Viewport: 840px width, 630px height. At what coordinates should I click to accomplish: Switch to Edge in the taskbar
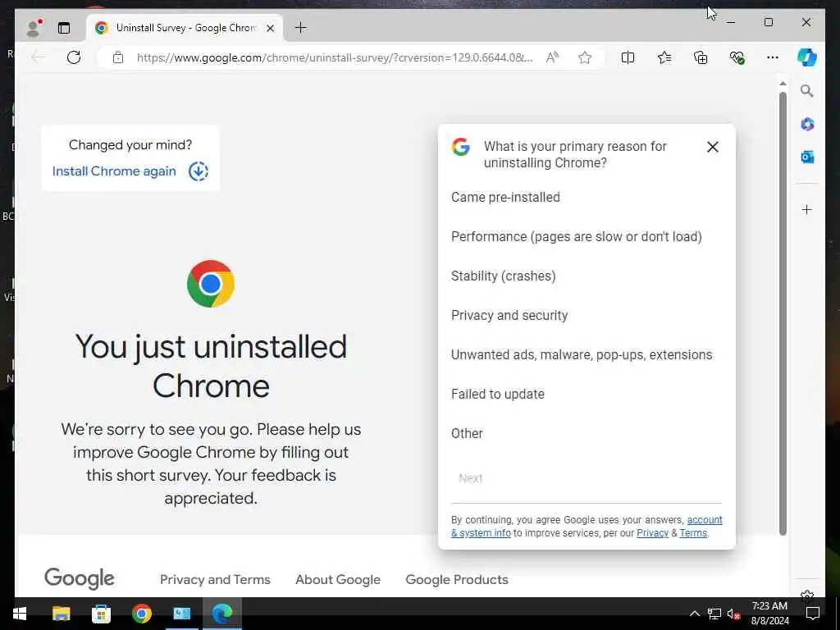221,614
